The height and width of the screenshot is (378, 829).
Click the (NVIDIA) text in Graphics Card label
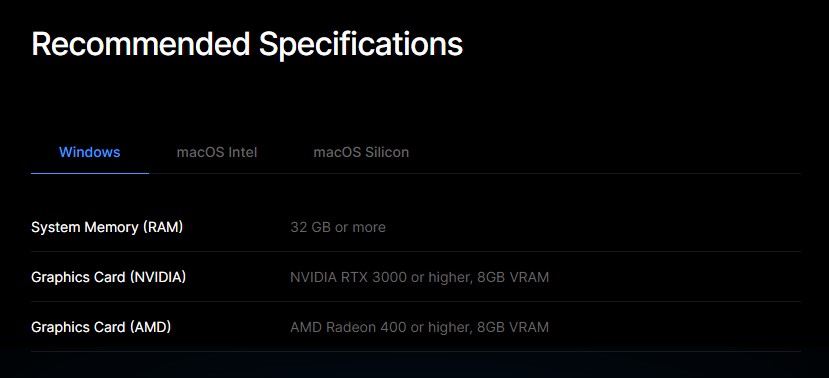tap(158, 277)
